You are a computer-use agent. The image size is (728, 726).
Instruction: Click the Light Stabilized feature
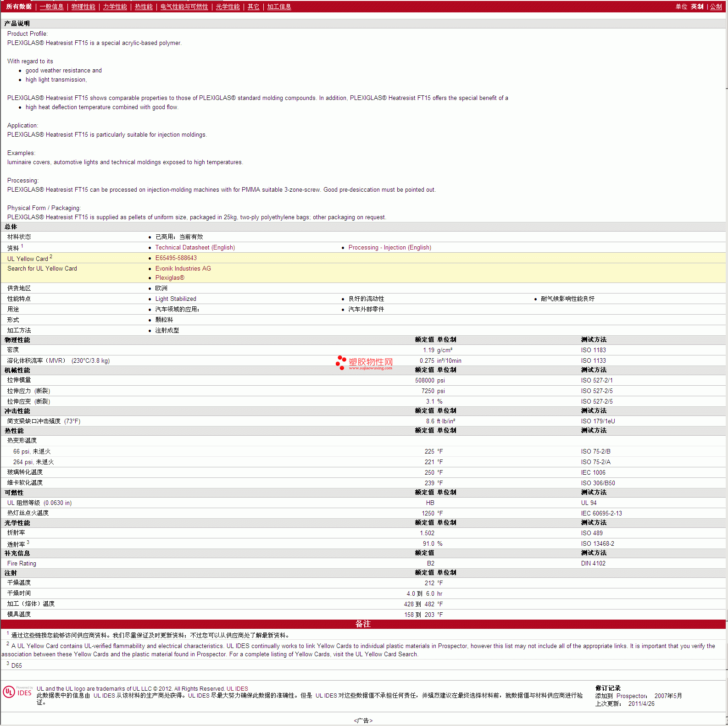[x=175, y=299]
